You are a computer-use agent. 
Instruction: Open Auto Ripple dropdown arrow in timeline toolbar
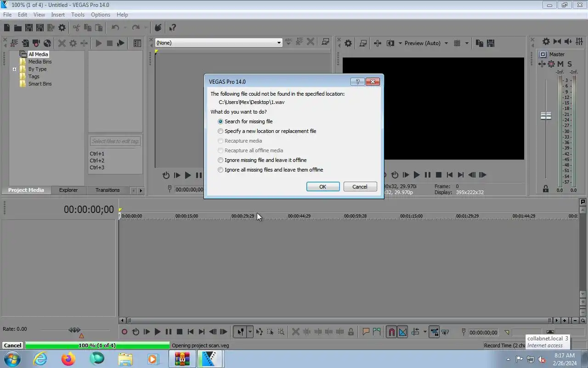pyautogui.click(x=425, y=332)
